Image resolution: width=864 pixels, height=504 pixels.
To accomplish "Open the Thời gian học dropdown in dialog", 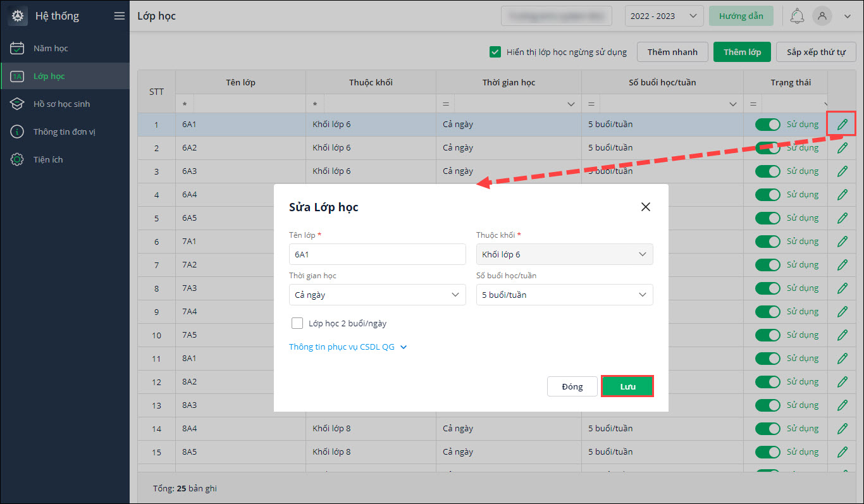I will tap(377, 295).
